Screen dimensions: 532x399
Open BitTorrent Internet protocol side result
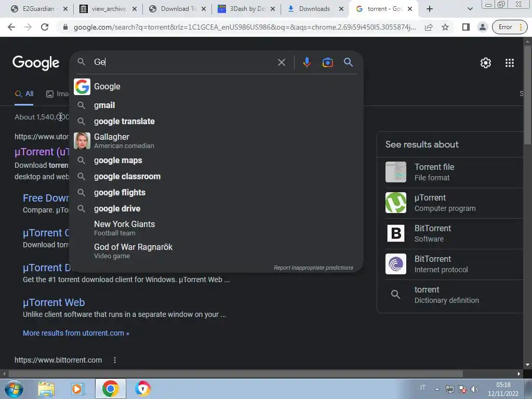point(450,264)
